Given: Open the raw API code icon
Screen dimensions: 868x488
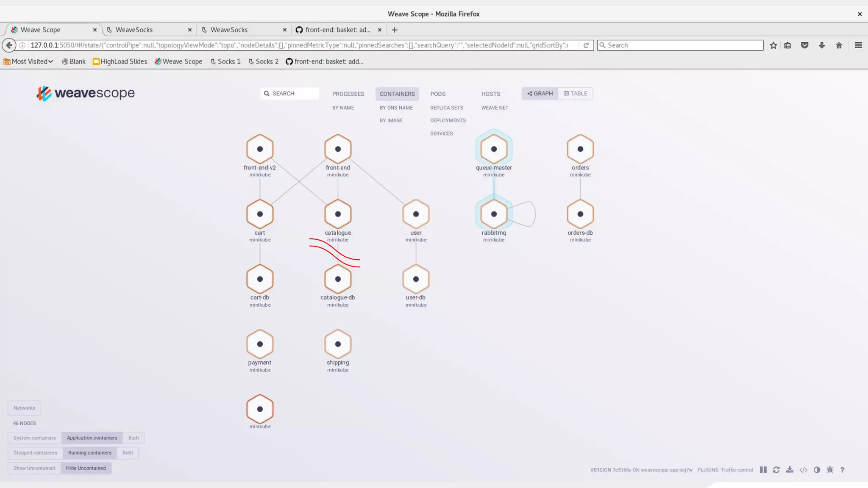Looking at the screenshot, I should [803, 470].
